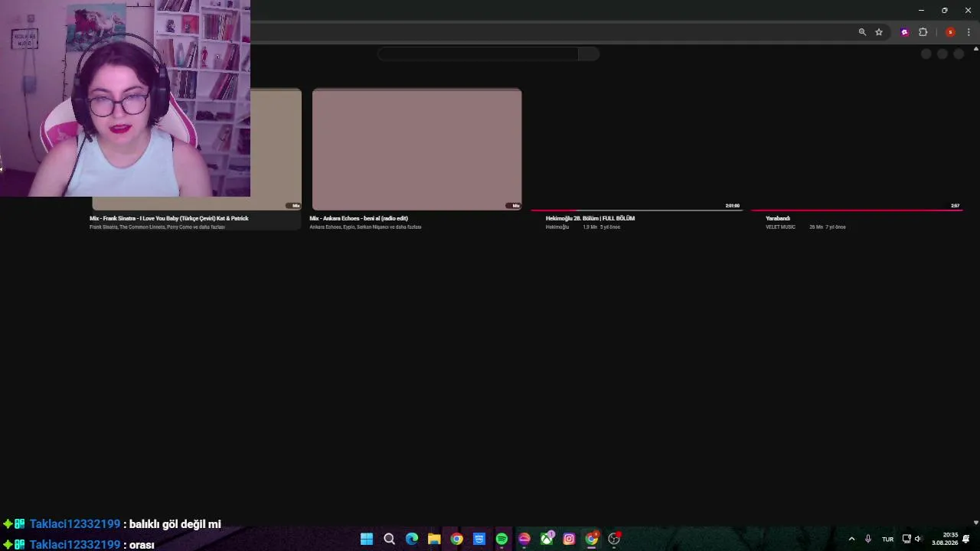Play the Ankara Echoes mix thumbnail
Image resolution: width=980 pixels, height=551 pixels.
[416, 149]
